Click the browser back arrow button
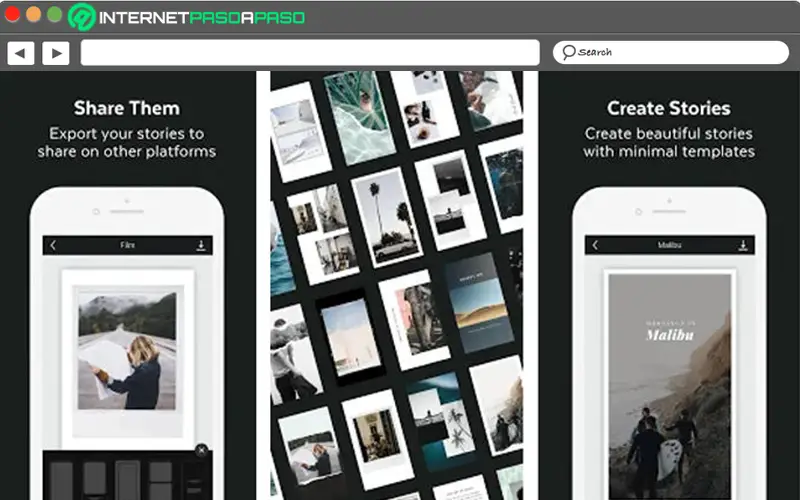Screen dimensions: 800x500 (x=21, y=53)
